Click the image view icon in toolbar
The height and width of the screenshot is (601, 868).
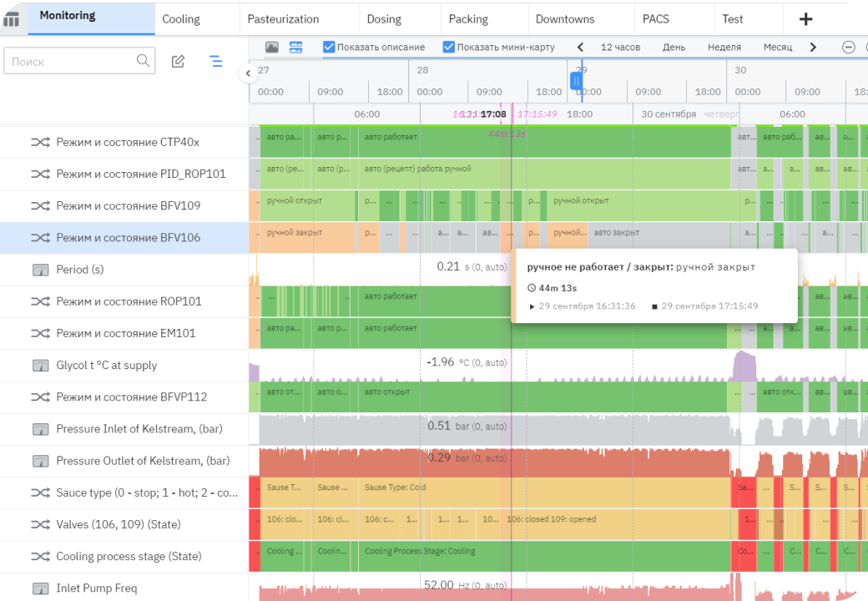(x=272, y=48)
